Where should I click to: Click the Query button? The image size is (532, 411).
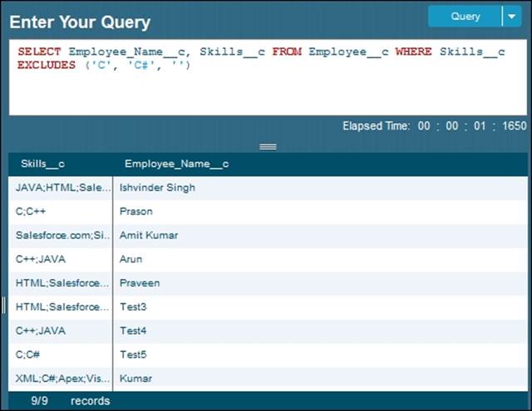click(465, 17)
